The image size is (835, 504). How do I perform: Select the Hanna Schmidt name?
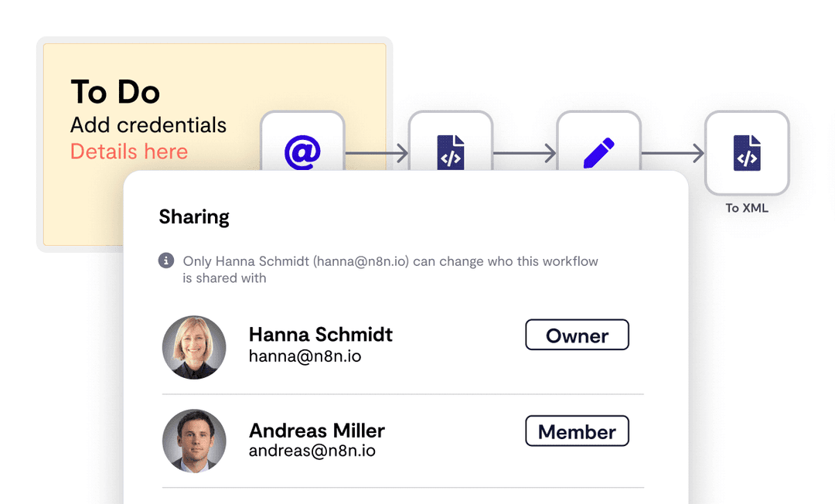(x=320, y=334)
